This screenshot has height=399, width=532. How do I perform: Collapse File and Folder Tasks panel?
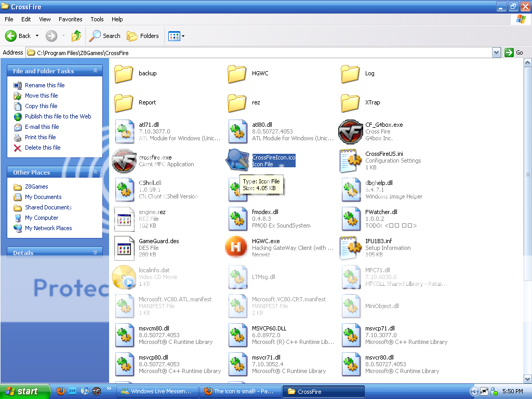95,71
